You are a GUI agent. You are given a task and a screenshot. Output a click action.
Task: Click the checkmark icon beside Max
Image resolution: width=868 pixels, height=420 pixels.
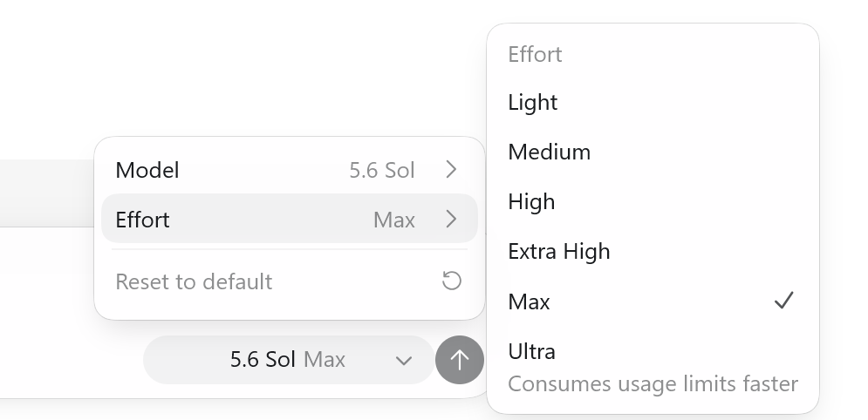point(784,300)
